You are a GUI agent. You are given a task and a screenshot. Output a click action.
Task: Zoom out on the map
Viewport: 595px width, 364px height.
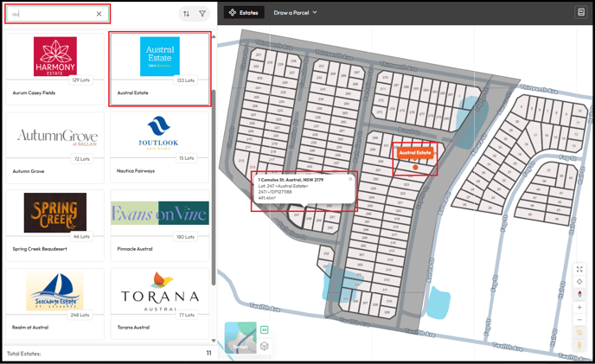pos(579,320)
